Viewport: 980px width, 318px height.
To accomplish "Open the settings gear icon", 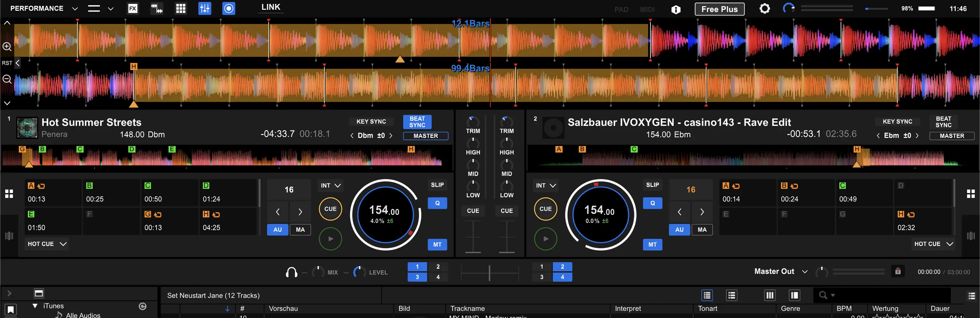I will coord(765,8).
